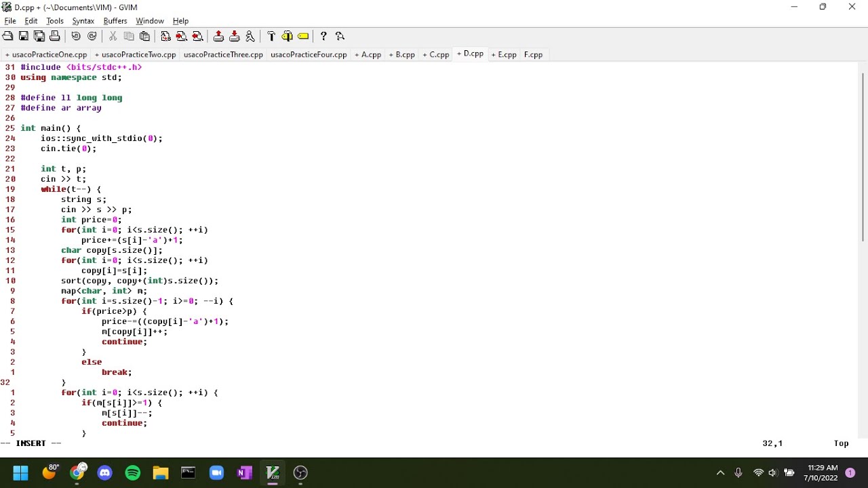Click the 'using namespace std;' line
The width and height of the screenshot is (868, 488).
(x=71, y=77)
